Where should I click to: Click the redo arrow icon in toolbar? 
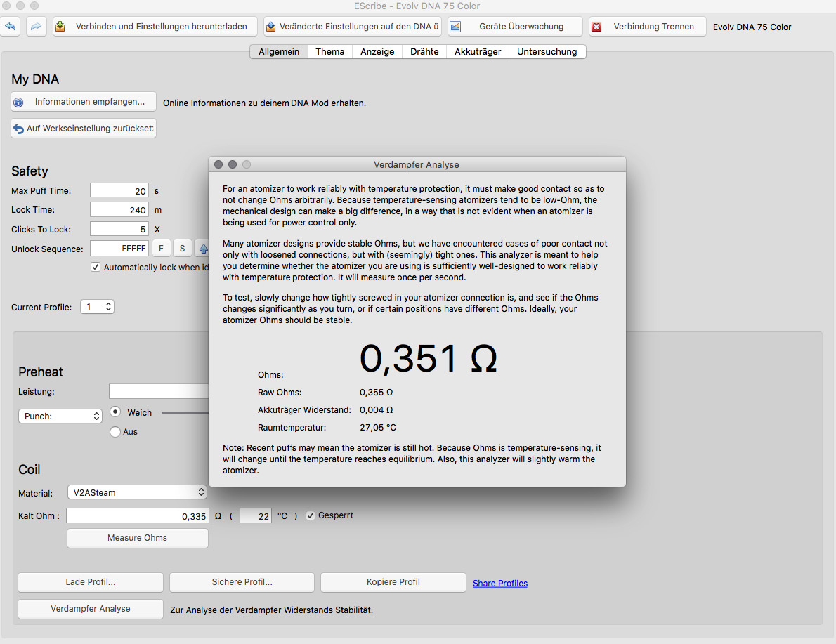point(37,27)
